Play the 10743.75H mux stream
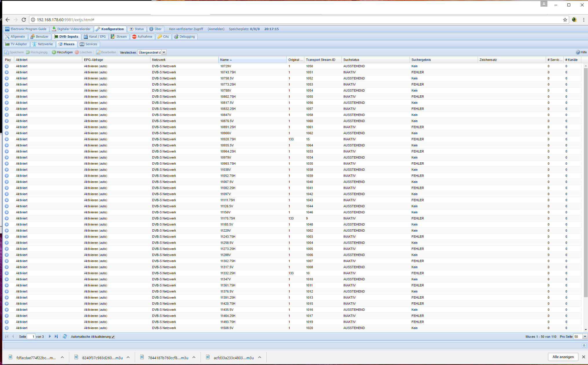Image resolution: width=588 pixels, height=365 pixels. point(7,72)
